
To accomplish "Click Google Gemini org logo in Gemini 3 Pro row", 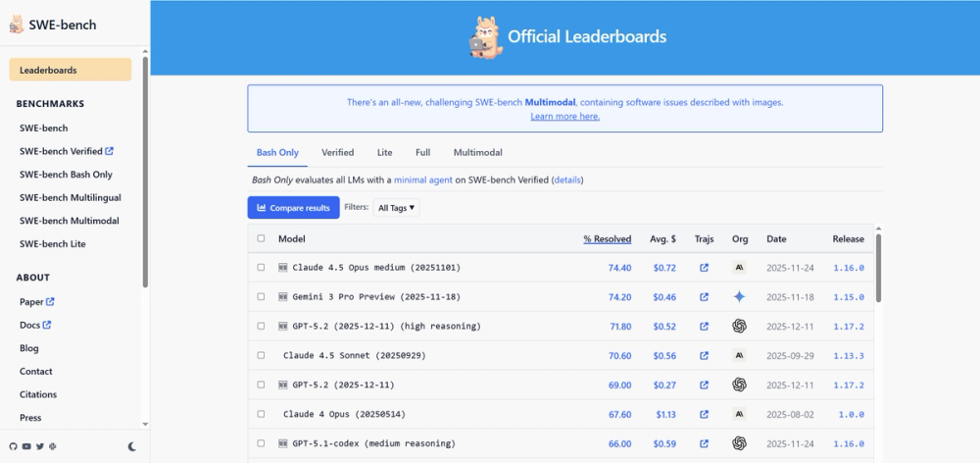I will [x=739, y=297].
